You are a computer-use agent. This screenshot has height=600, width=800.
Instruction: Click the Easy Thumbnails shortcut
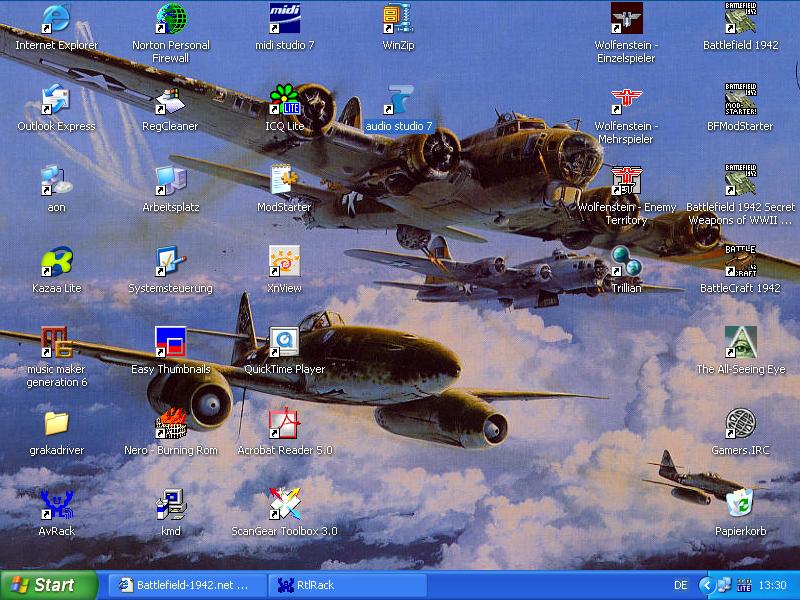[171, 343]
